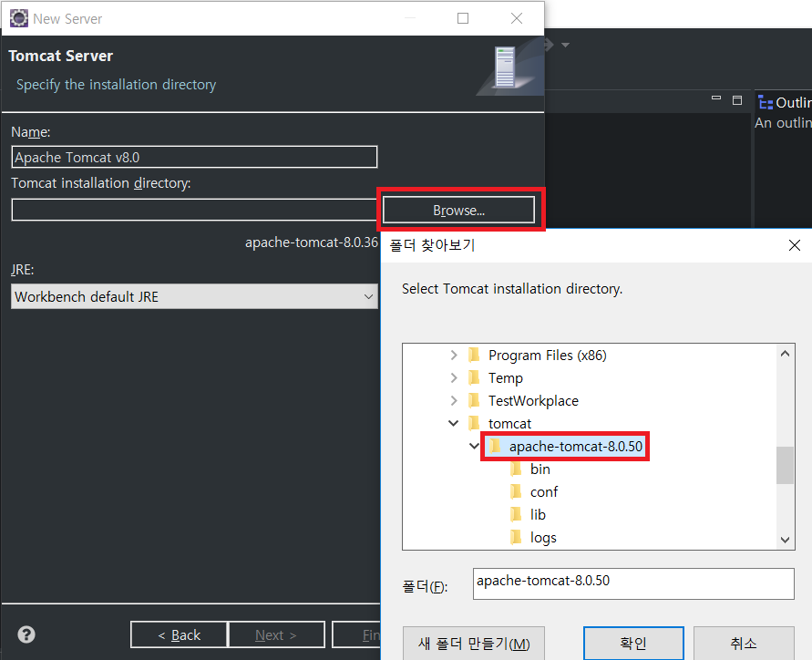Select the Program Files (x86) folder

coord(548,355)
